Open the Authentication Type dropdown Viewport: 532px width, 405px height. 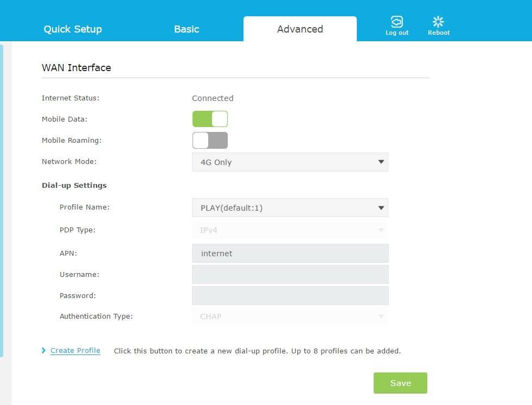(290, 317)
